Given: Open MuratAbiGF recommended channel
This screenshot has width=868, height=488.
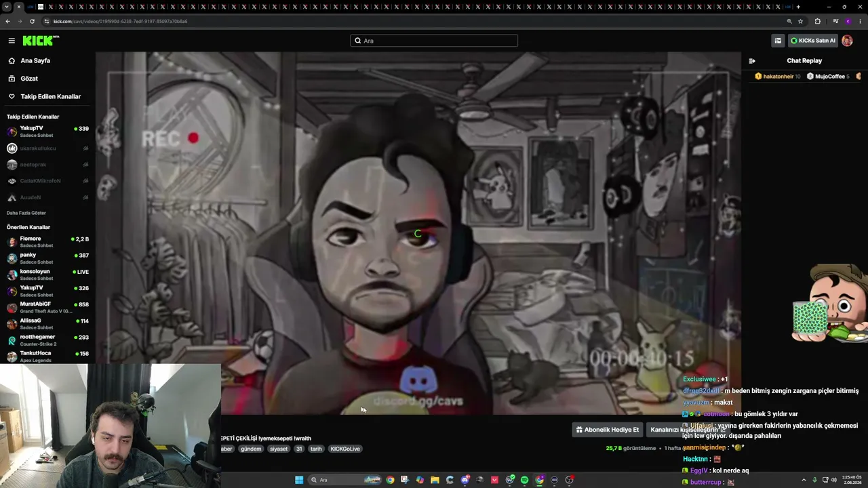Looking at the screenshot, I should pos(47,307).
